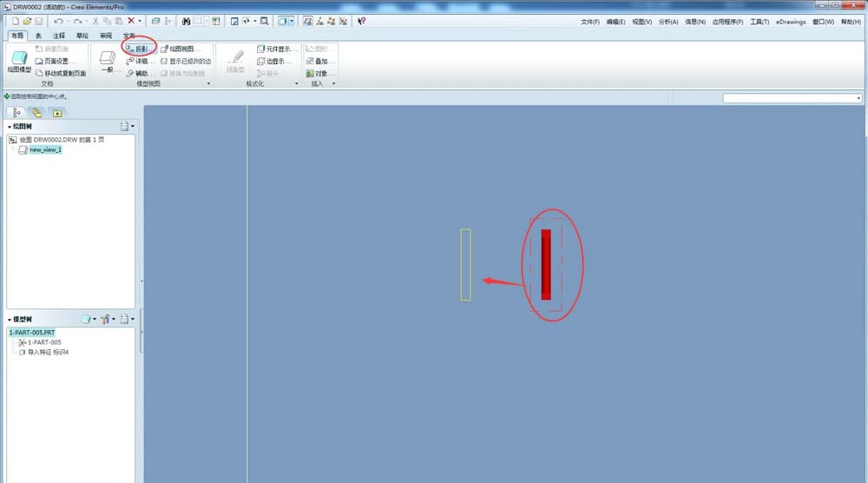Open the 窗口(W) menu

[x=823, y=22]
